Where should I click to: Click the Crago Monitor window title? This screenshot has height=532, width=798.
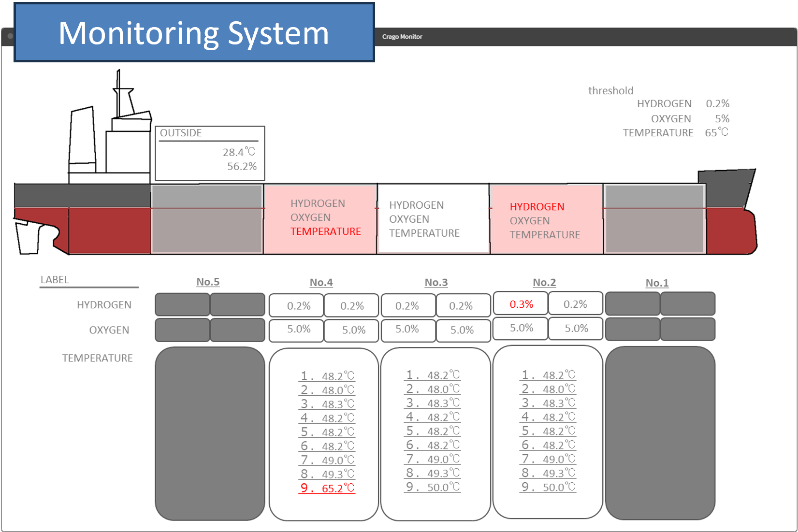(x=402, y=37)
